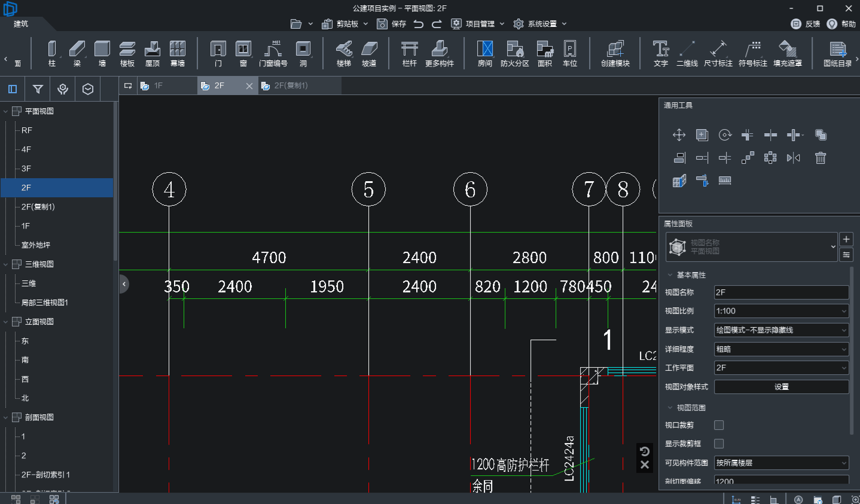
Task: Select the 墙 wall tool
Action: tap(102, 54)
